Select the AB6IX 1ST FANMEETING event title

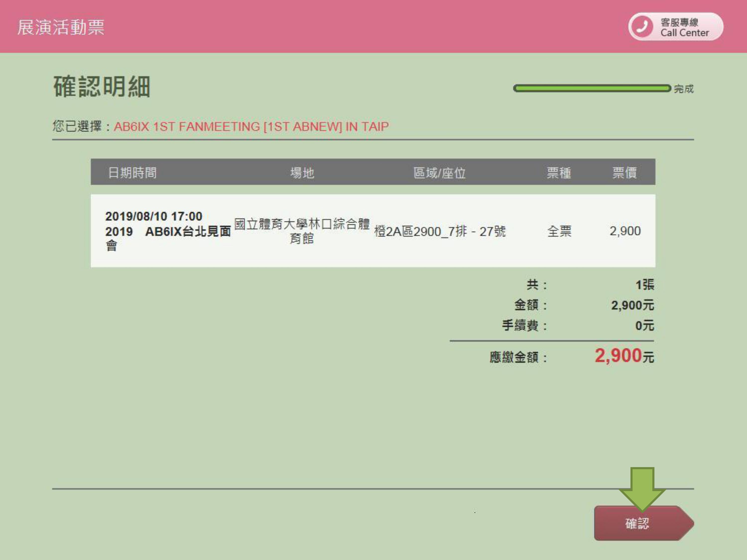[251, 127]
